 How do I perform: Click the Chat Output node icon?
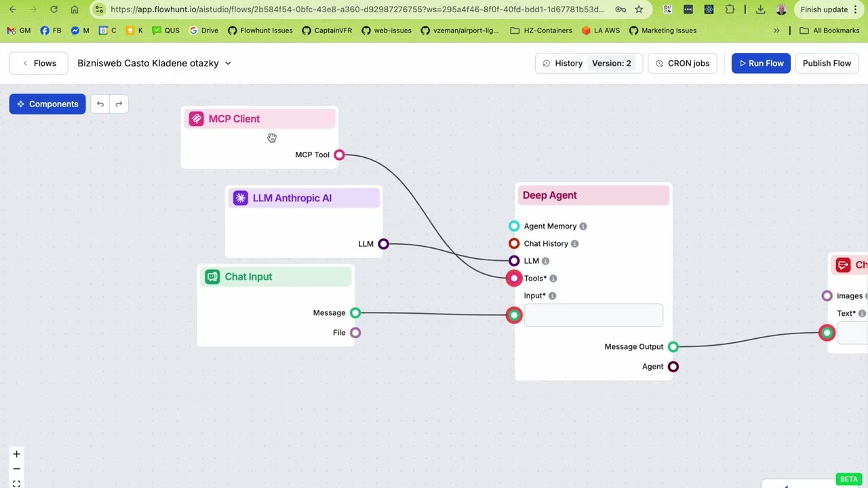pyautogui.click(x=842, y=264)
